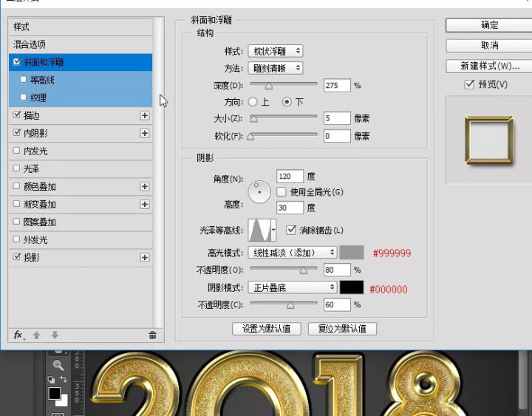Add another 渐变叠加 effect with its plus icon

click(x=145, y=204)
